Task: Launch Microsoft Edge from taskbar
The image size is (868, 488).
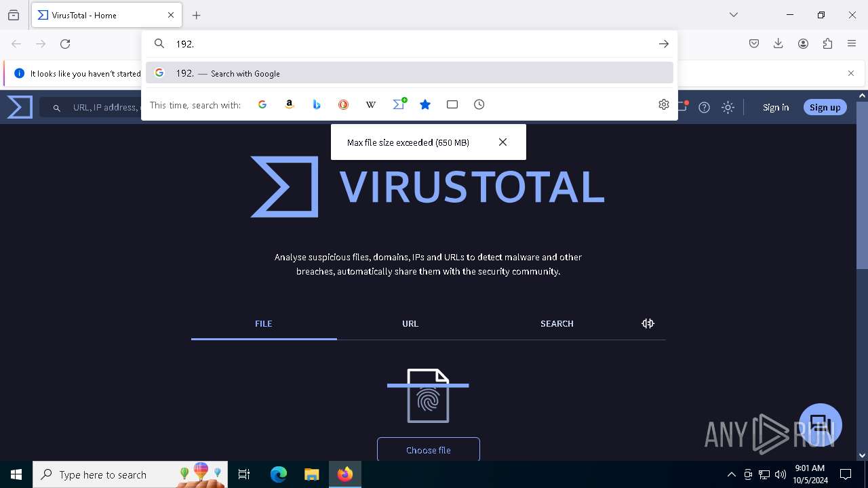Action: point(279,474)
